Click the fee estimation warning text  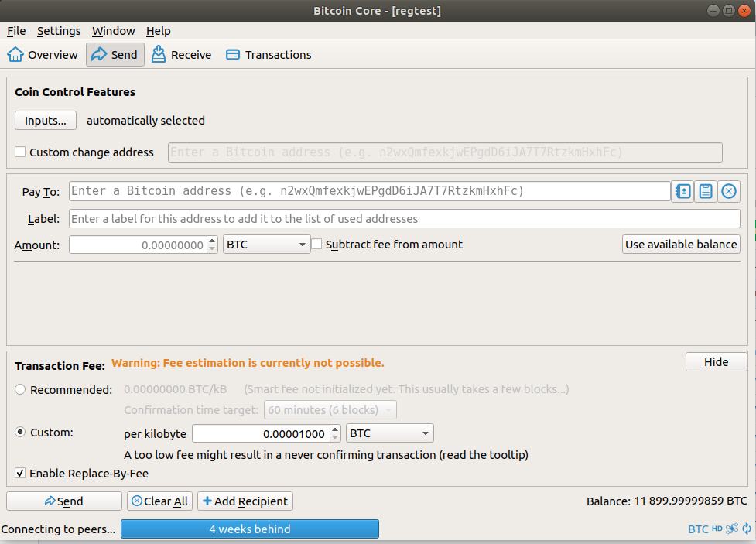click(x=248, y=363)
